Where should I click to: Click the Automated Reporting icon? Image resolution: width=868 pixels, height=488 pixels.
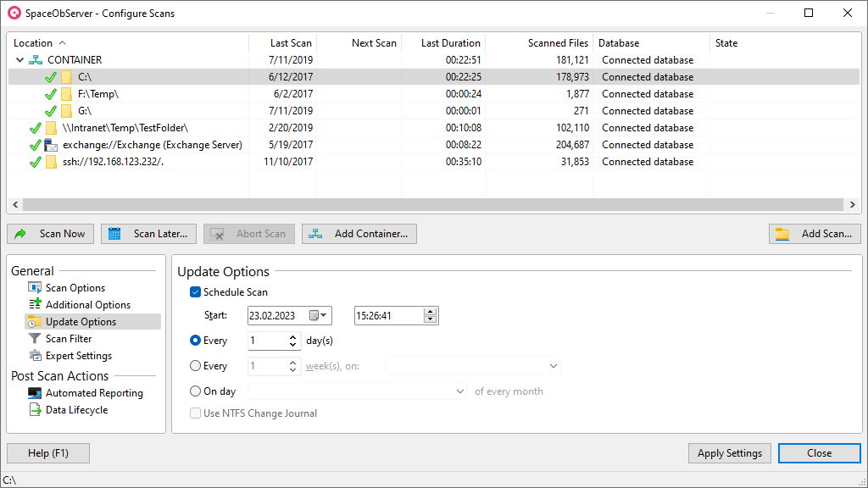pos(35,393)
